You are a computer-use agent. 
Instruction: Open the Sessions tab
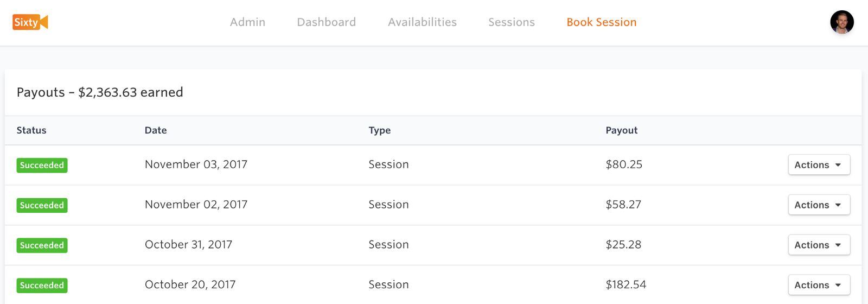coord(512,22)
